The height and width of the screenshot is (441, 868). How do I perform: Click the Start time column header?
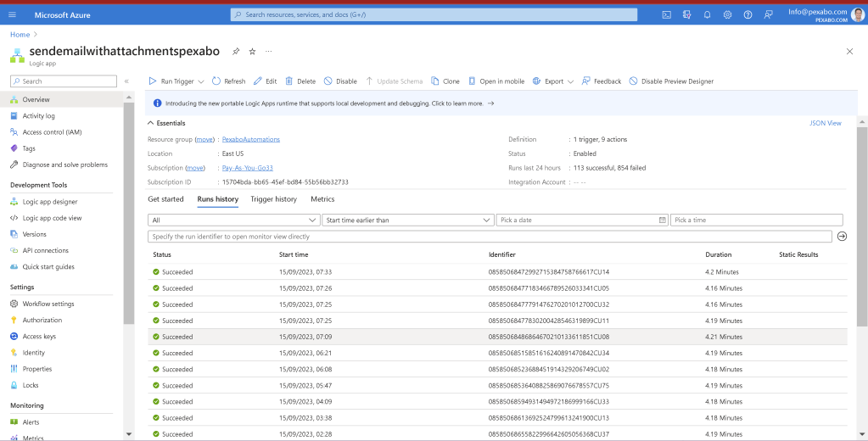[294, 254]
